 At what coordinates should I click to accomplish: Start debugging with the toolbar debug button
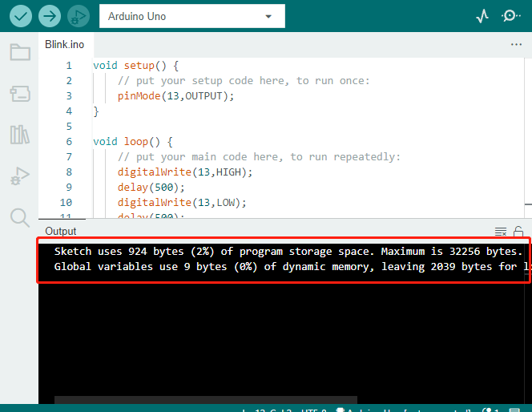tap(79, 16)
